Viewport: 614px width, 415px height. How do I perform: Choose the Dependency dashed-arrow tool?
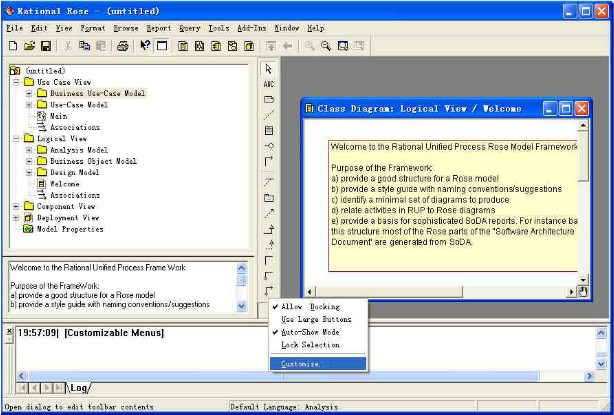coord(269,213)
